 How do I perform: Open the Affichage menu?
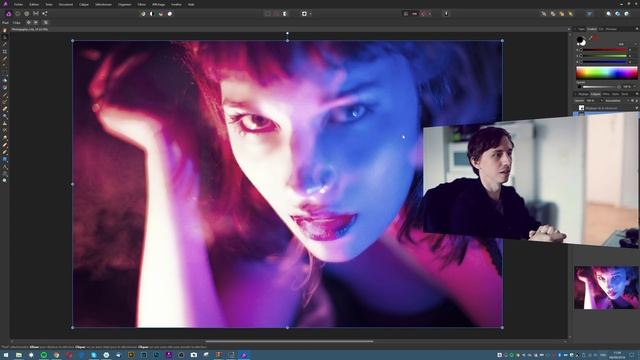(x=158, y=4)
